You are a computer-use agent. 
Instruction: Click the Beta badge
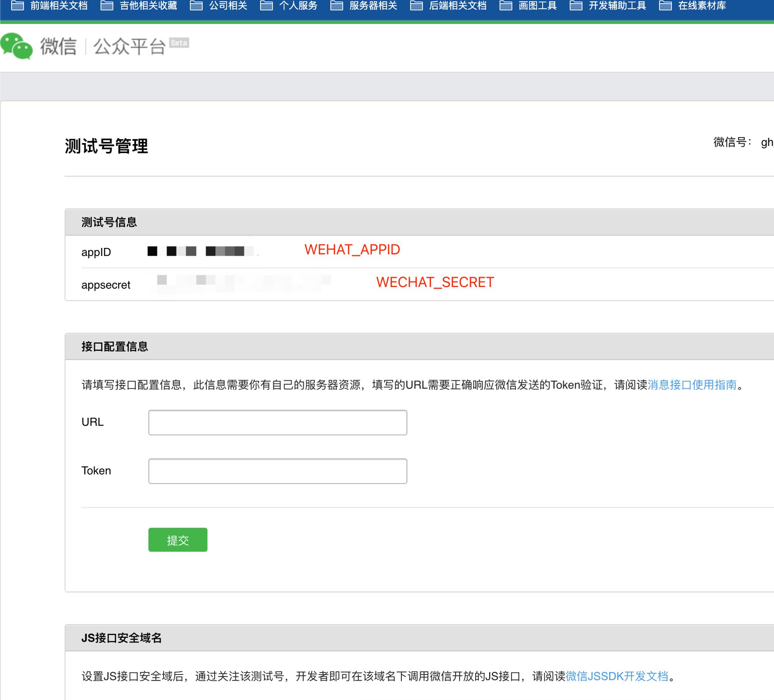179,43
